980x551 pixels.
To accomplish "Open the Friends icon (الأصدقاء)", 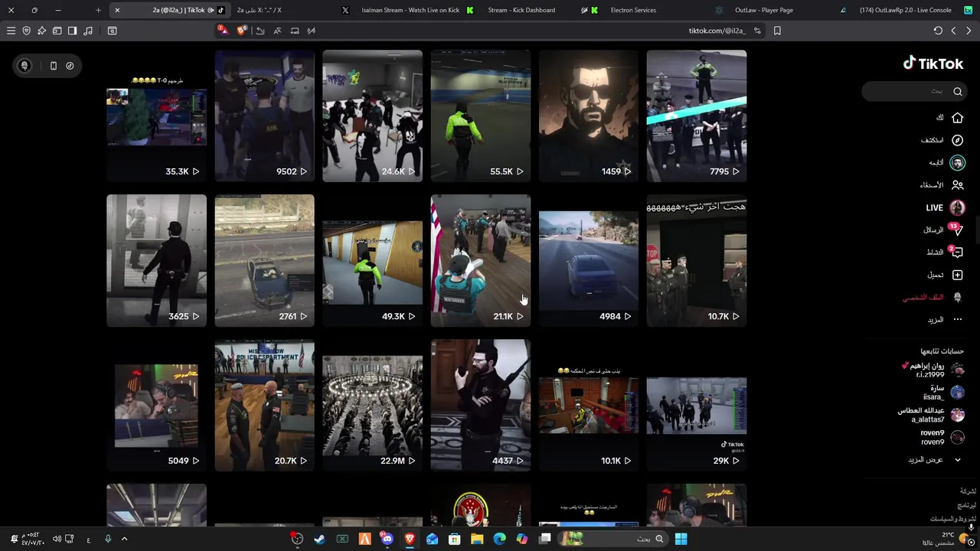I will pos(957,185).
